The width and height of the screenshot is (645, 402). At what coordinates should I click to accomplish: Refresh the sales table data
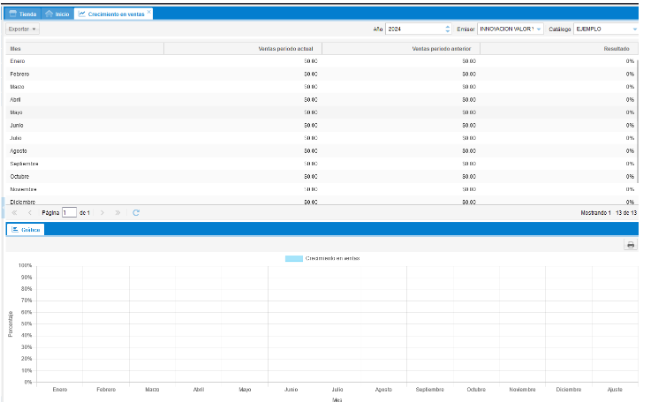[136, 213]
